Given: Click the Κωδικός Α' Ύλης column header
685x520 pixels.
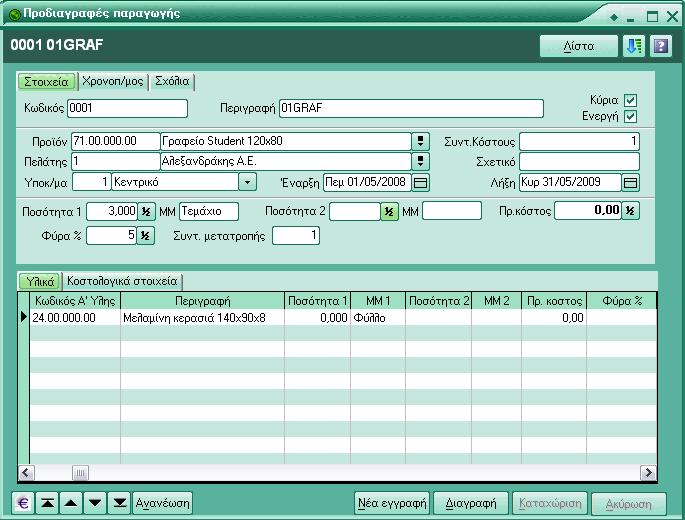Looking at the screenshot, I should [75, 301].
